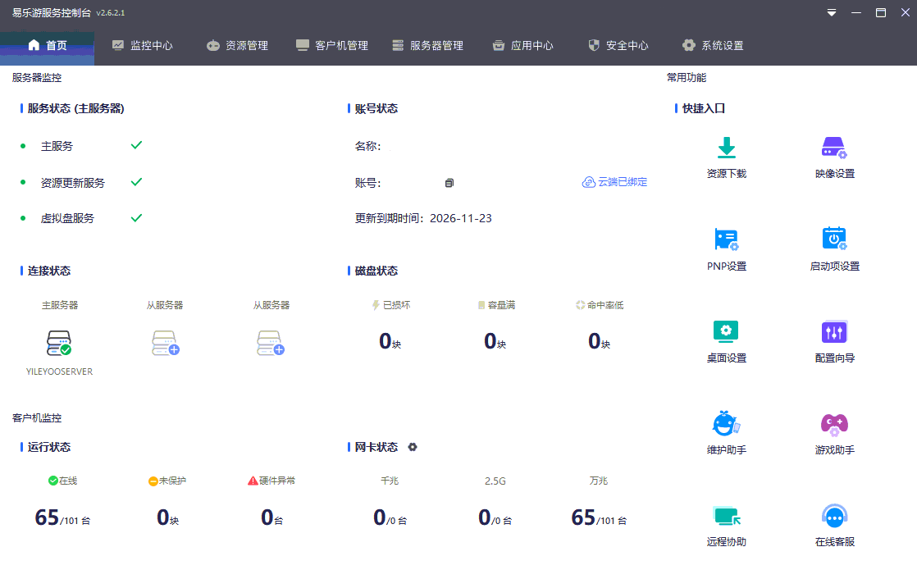Click the 已损坏 0 块 disk count
This screenshot has height=588, width=917.
(x=390, y=341)
